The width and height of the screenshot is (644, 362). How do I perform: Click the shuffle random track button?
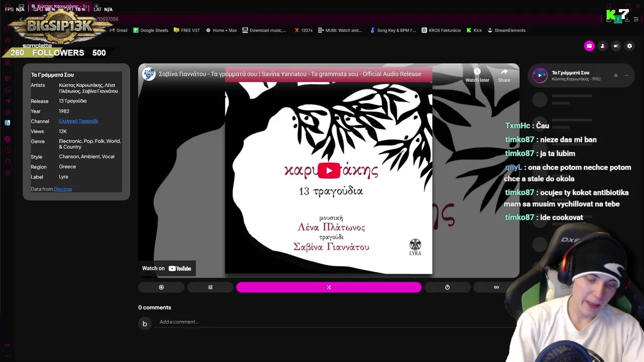329,287
